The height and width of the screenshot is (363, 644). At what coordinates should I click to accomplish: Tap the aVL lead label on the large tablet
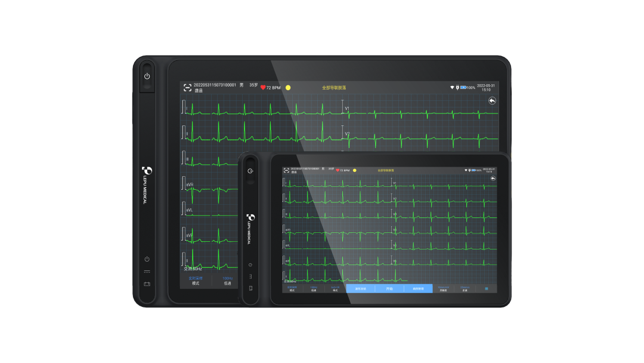point(190,210)
